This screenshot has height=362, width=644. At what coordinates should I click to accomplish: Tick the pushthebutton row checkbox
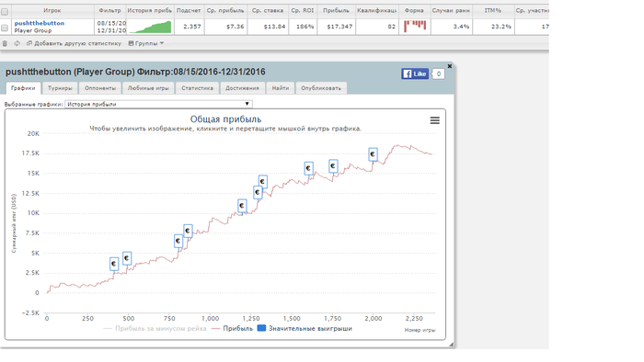[5, 28]
